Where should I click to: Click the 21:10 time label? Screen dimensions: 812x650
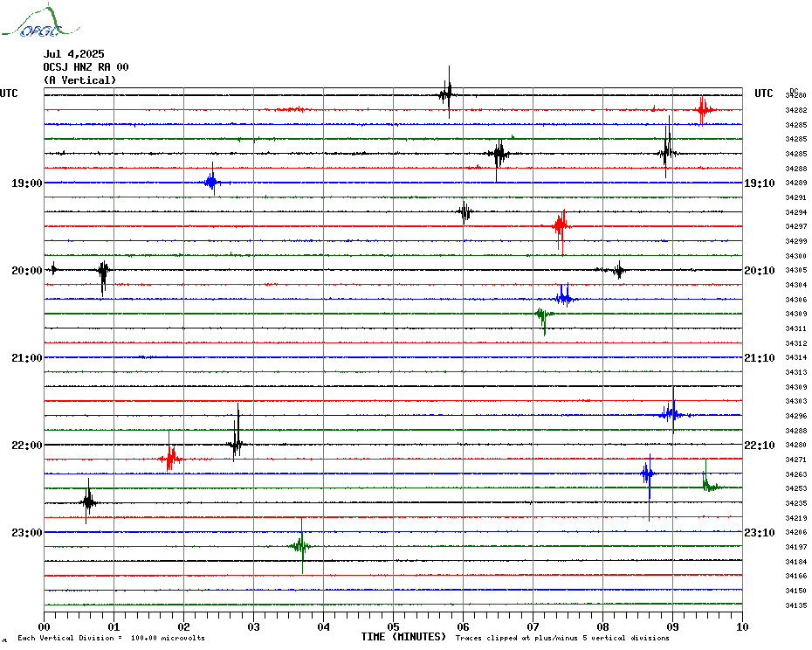tap(760, 357)
